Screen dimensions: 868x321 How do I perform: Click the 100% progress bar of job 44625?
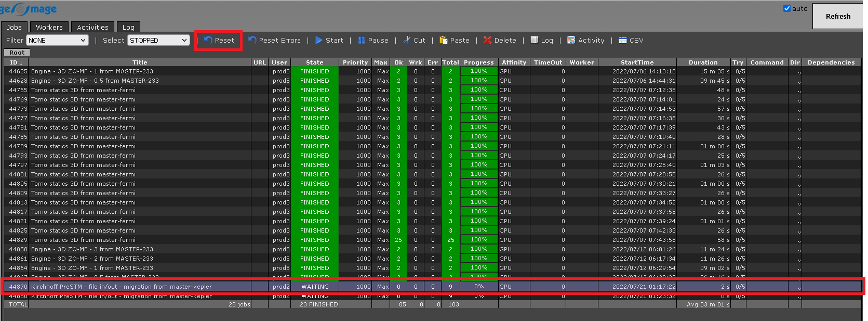478,71
